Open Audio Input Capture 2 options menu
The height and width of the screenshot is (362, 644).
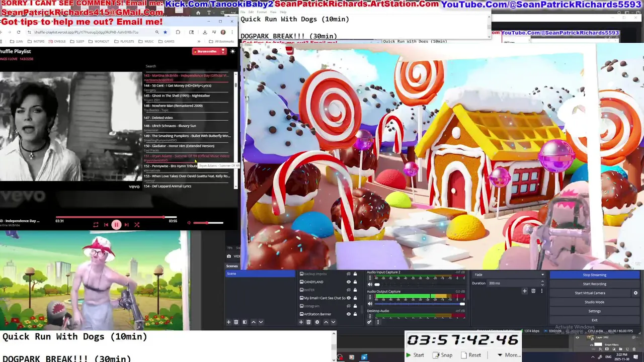[370, 278]
